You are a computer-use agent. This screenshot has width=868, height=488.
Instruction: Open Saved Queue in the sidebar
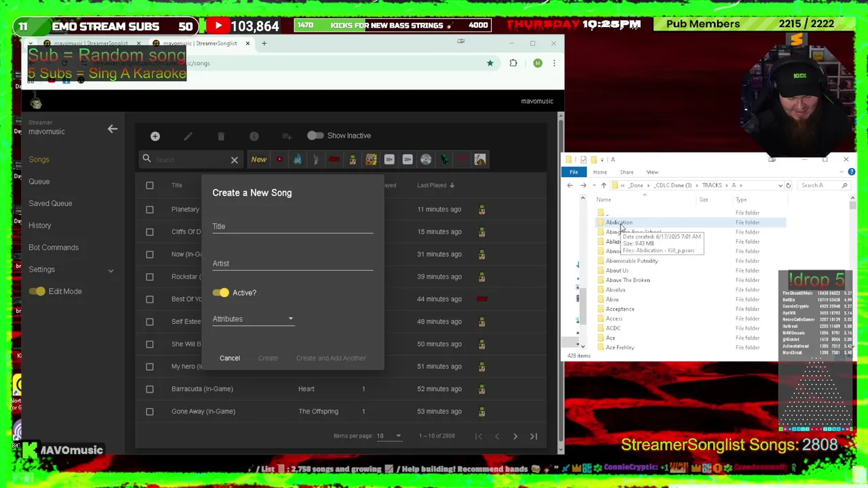(x=50, y=203)
